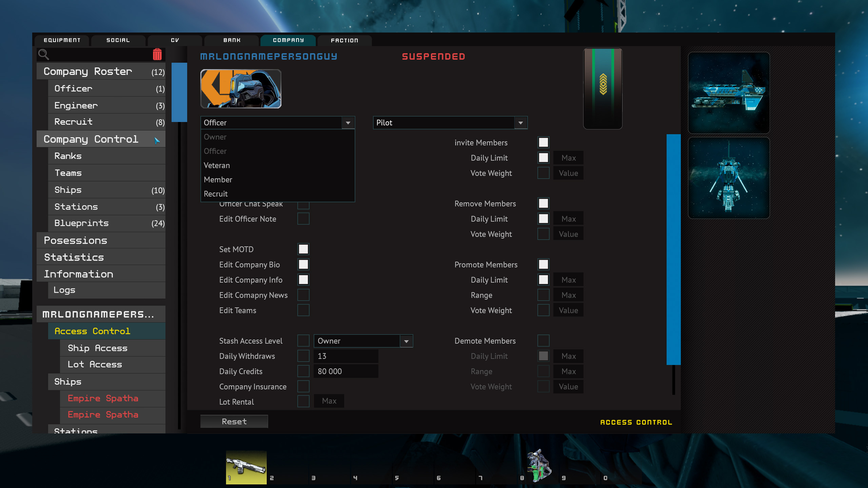Click the Daily Credits 80 000 field
868x488 pixels.
[346, 371]
